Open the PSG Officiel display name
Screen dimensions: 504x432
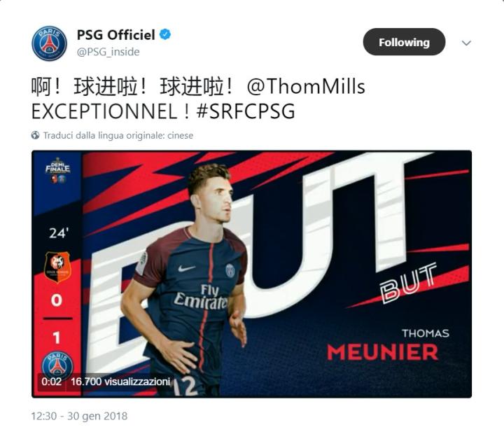[115, 35]
